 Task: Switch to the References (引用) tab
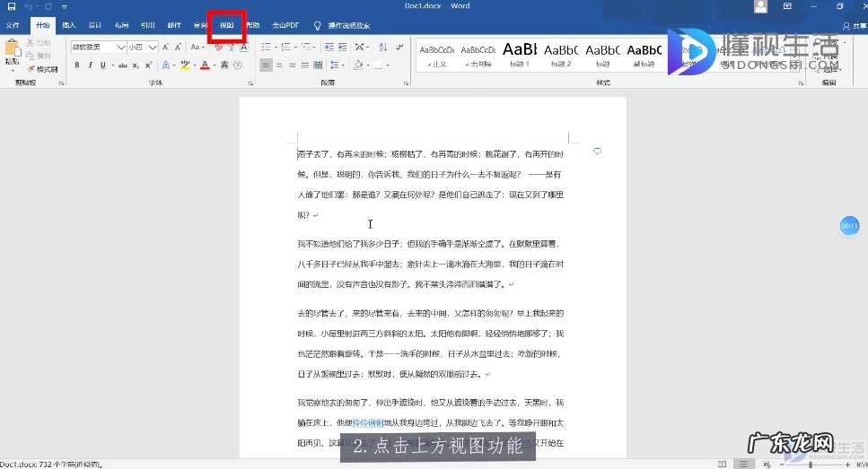point(148,25)
